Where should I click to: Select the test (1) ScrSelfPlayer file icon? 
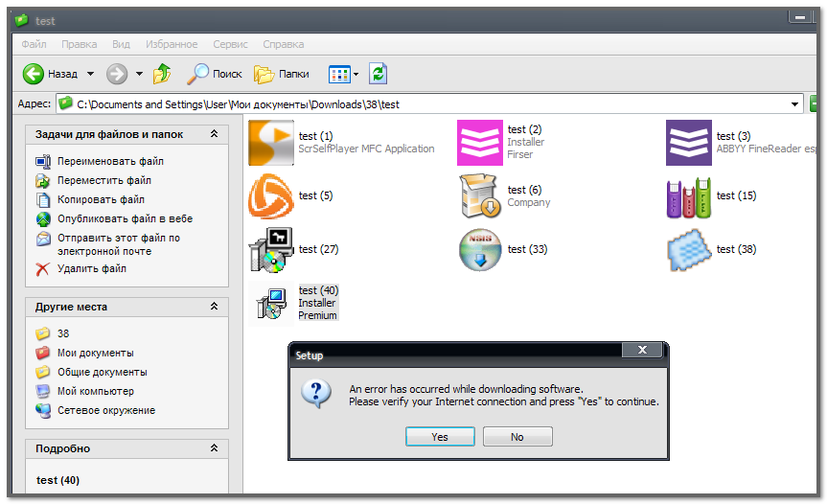pos(271,143)
